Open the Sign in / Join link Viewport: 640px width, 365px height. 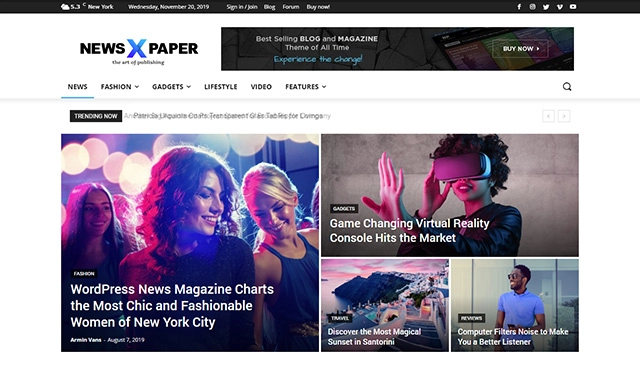tap(242, 7)
